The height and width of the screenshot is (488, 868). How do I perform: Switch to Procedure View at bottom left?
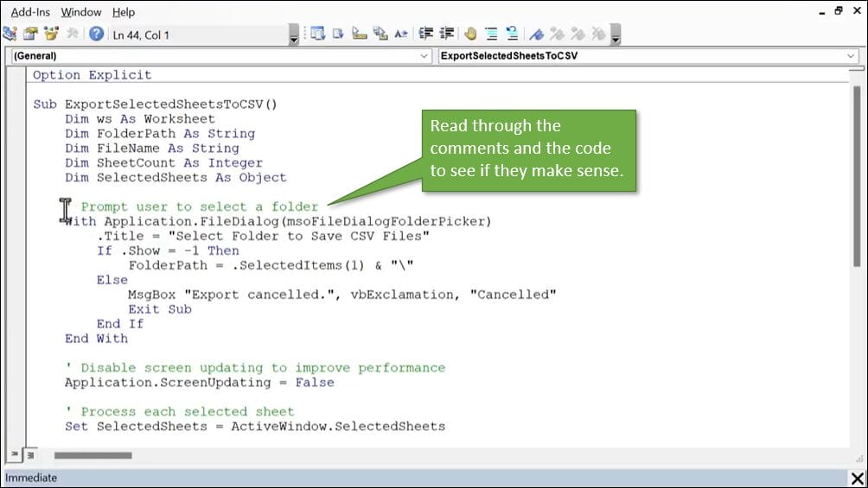(x=16, y=455)
